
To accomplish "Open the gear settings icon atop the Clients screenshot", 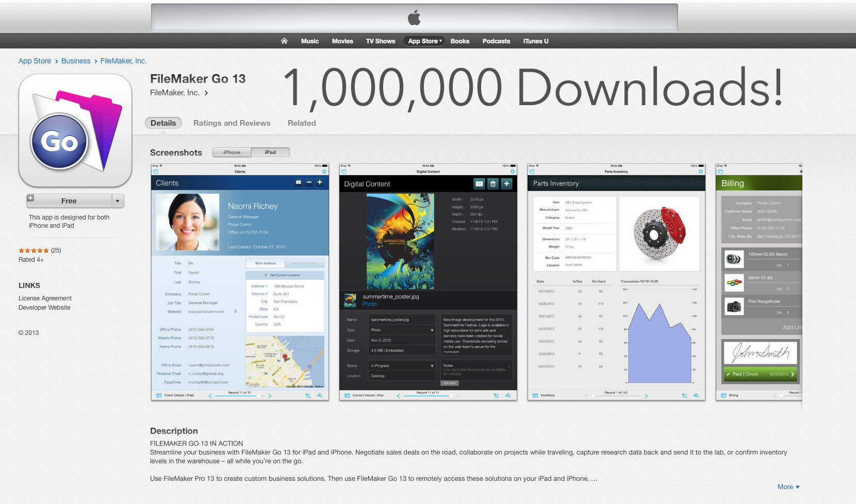I will (324, 171).
